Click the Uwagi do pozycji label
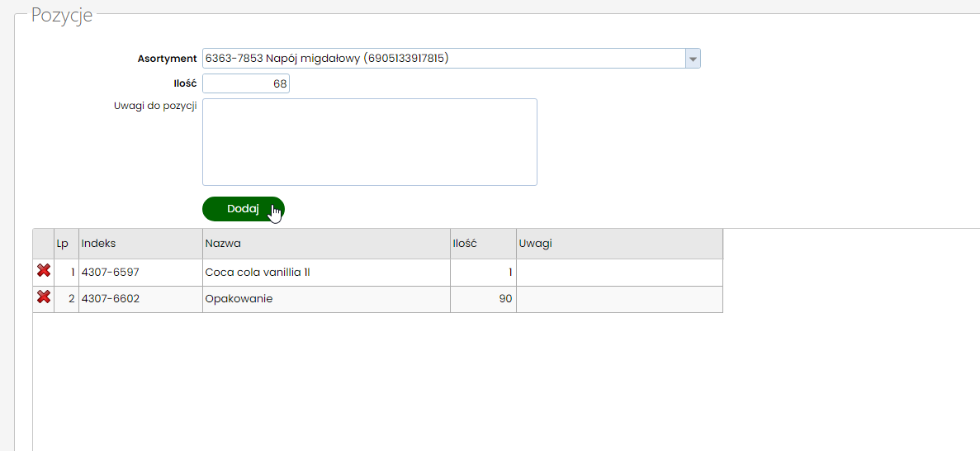 point(155,106)
